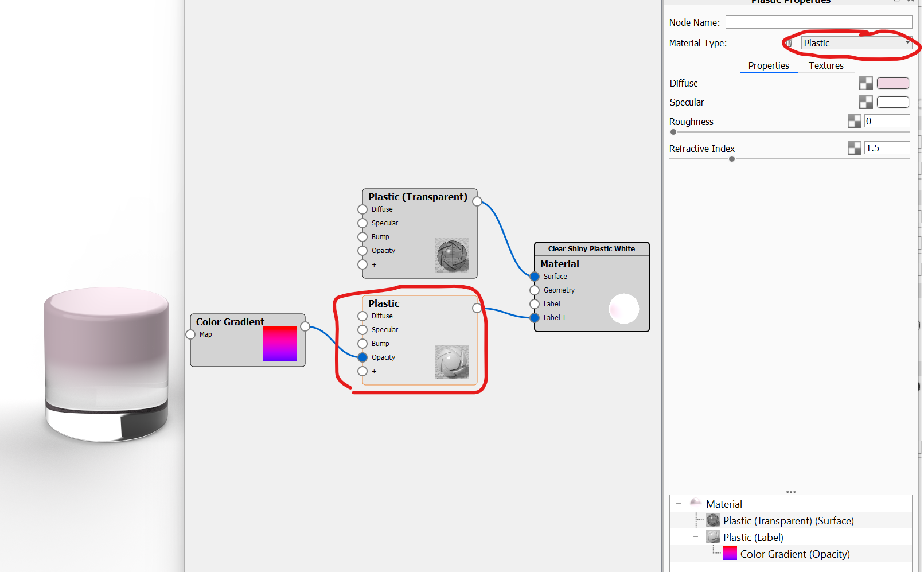924x572 pixels.
Task: Collapse the Plastic (Label) tree branch
Action: tap(696, 537)
